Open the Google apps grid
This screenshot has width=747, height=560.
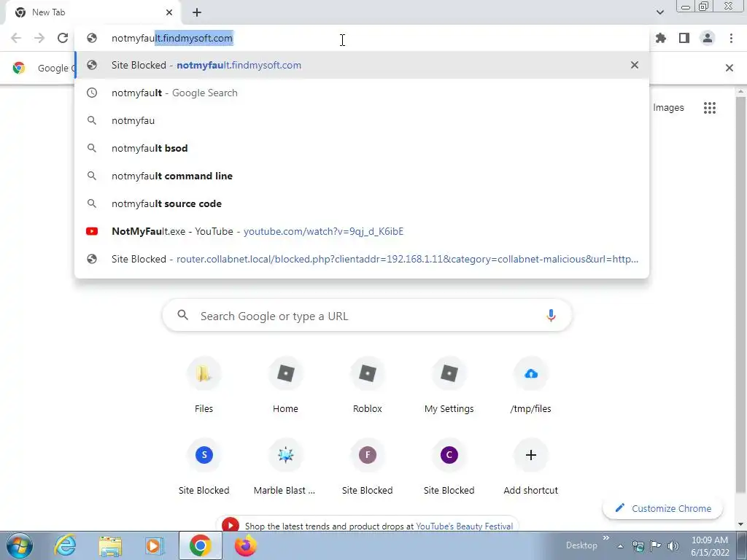[709, 108]
